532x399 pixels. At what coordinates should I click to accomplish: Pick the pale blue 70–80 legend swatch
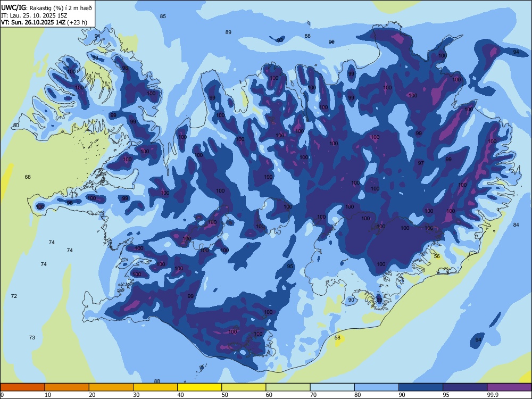pos(332,387)
